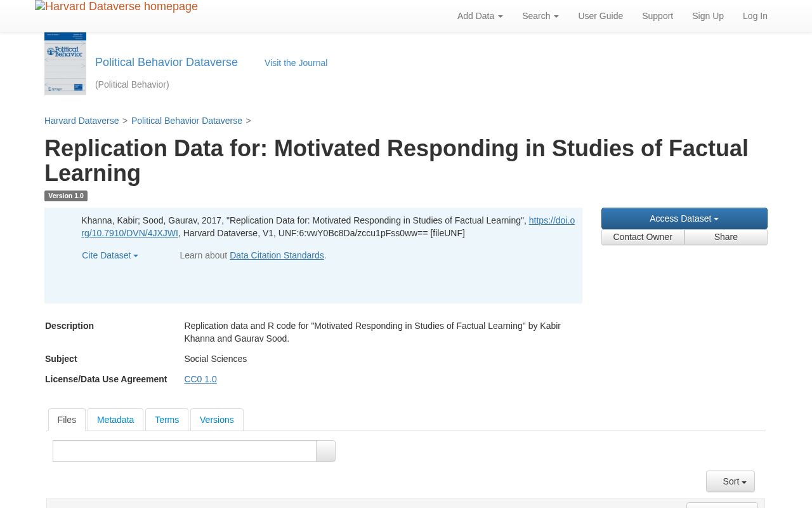
Task: Click the Version 1.0 badge
Action: click(66, 196)
